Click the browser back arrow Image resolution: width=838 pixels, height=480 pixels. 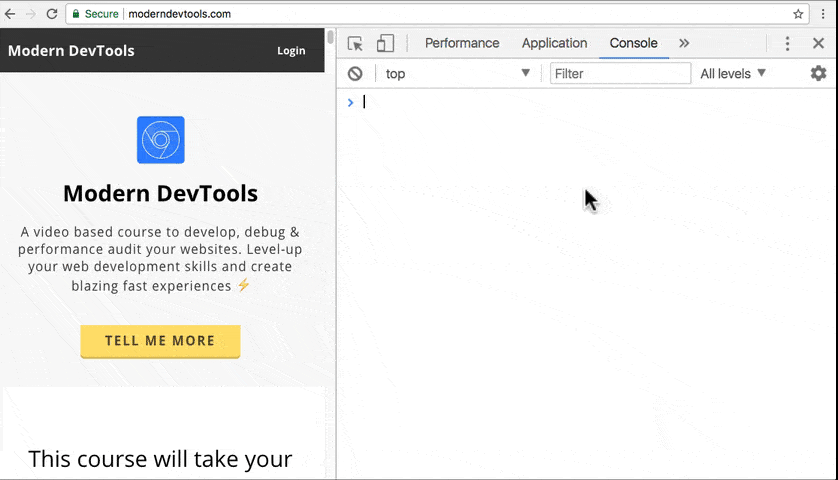(10, 14)
